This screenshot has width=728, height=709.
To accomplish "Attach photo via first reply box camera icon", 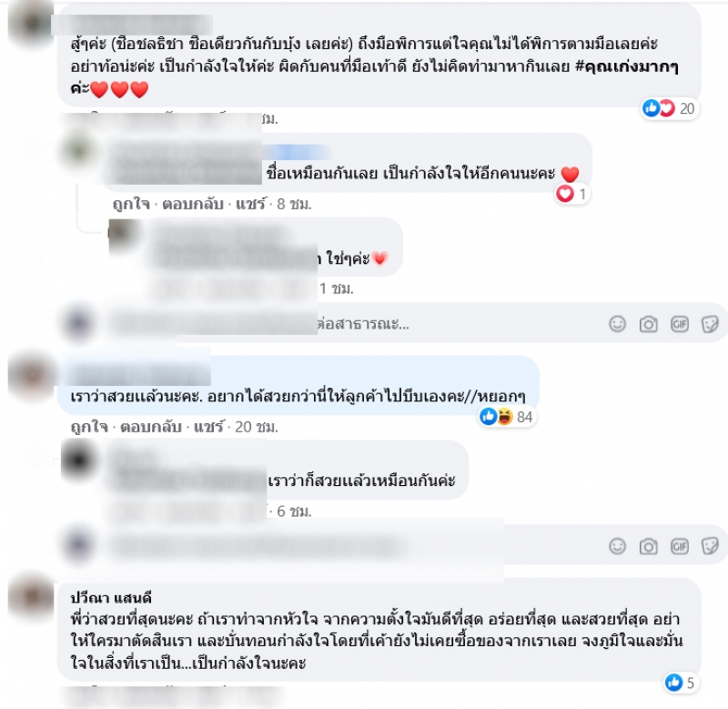I will tap(648, 324).
